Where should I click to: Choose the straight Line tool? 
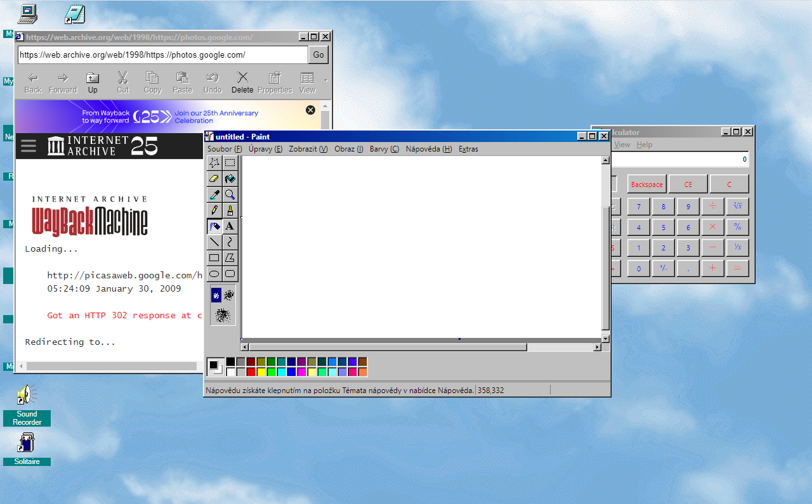click(214, 242)
